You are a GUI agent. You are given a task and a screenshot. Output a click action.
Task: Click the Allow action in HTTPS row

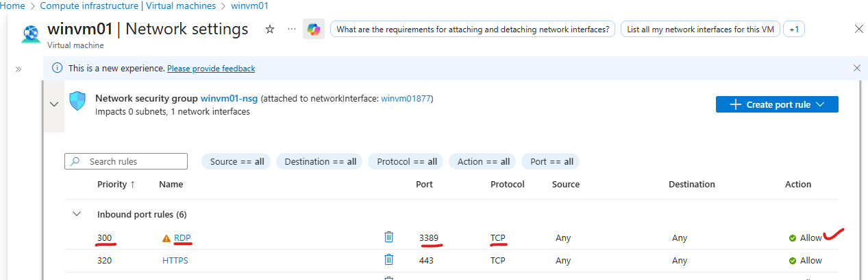tap(806, 260)
